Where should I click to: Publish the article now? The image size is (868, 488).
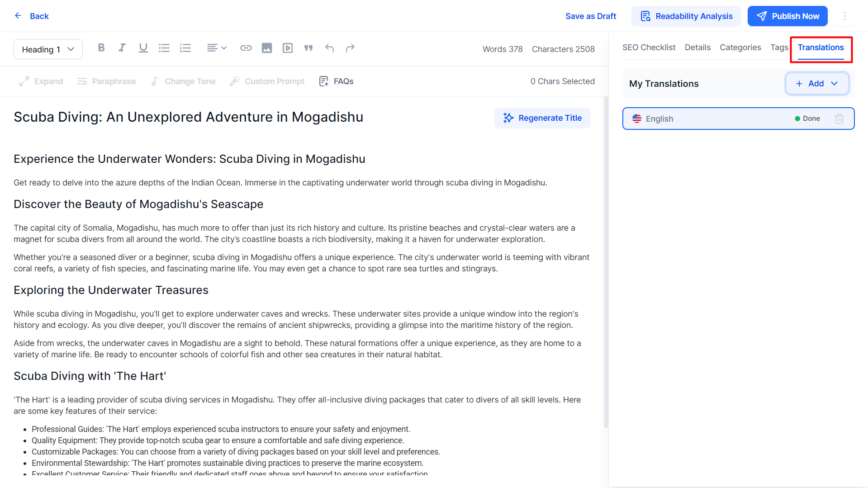coord(787,16)
